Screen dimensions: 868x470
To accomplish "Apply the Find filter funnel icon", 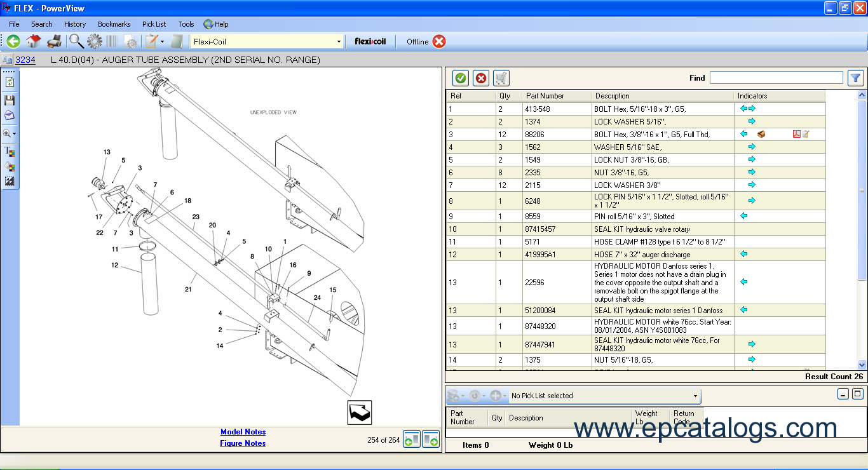I will (x=856, y=78).
